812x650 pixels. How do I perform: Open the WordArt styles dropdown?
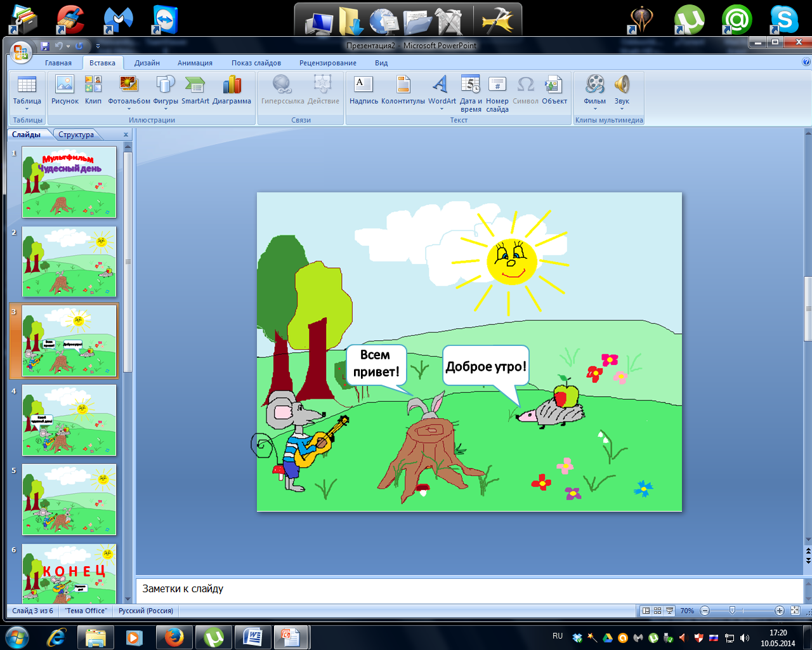(442, 109)
